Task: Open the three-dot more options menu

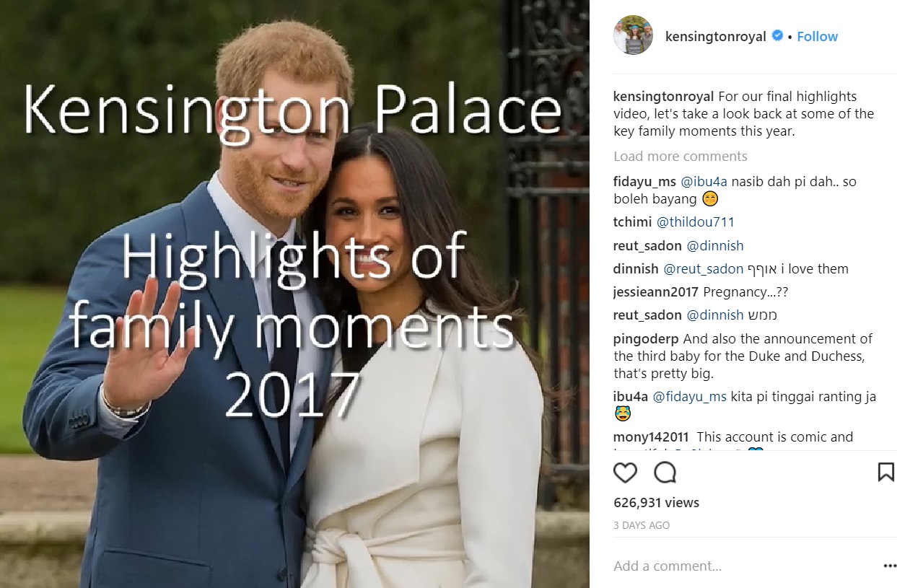Action: coord(888,566)
